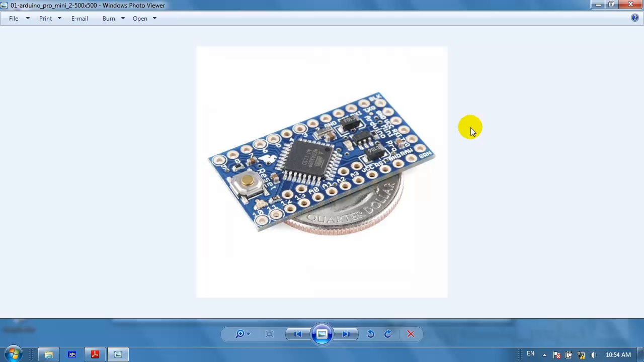644x362 pixels.
Task: Start the slide show
Action: coord(322,334)
